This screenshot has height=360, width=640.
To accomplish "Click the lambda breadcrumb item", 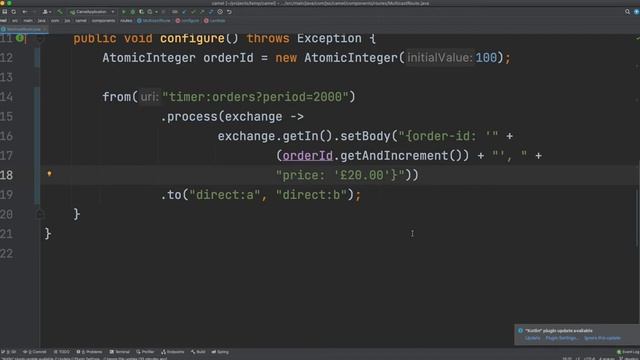I will pyautogui.click(x=215, y=20).
